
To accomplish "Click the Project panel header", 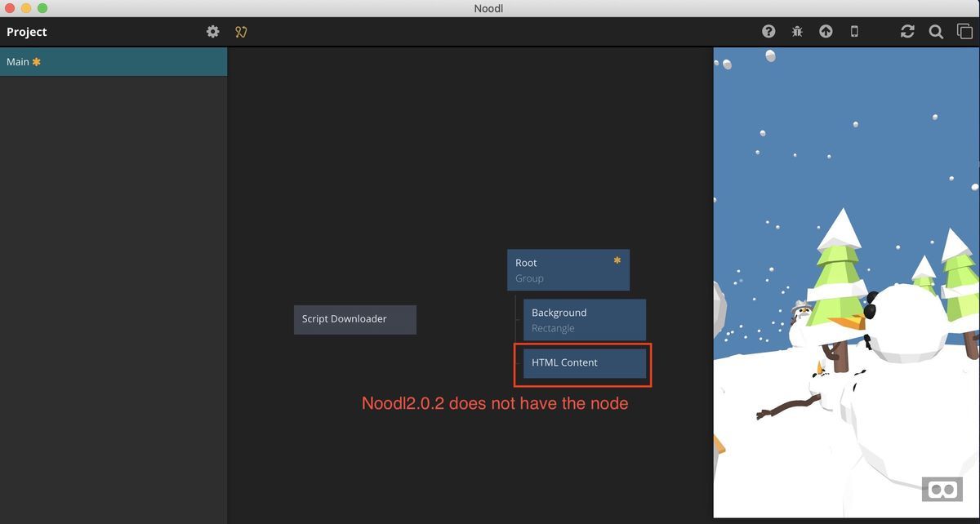I will pyautogui.click(x=27, y=32).
